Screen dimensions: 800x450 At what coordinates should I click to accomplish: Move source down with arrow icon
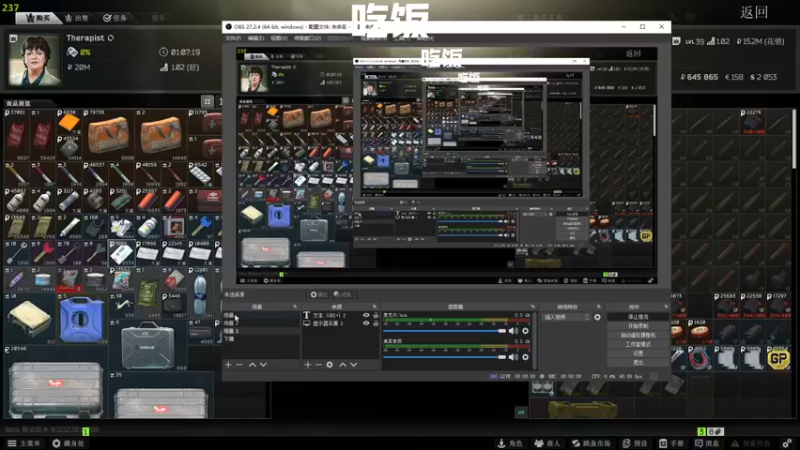click(354, 364)
